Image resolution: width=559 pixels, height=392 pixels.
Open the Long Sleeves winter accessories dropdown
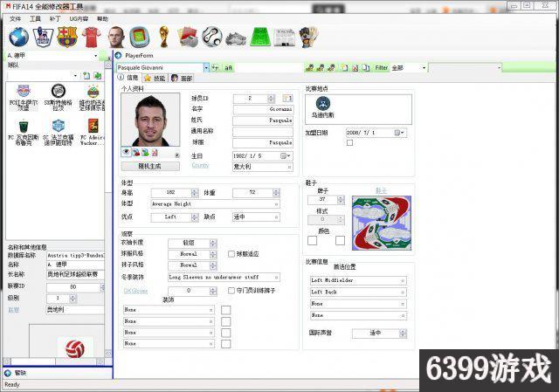click(x=276, y=278)
